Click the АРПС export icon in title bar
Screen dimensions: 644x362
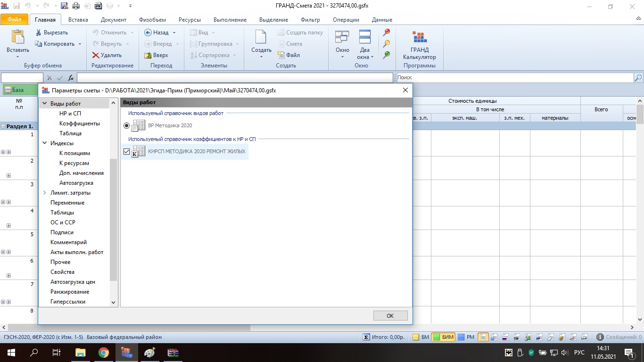(98, 6)
